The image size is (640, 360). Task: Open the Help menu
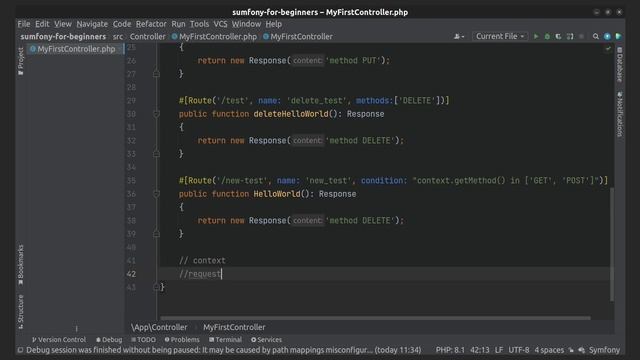273,24
